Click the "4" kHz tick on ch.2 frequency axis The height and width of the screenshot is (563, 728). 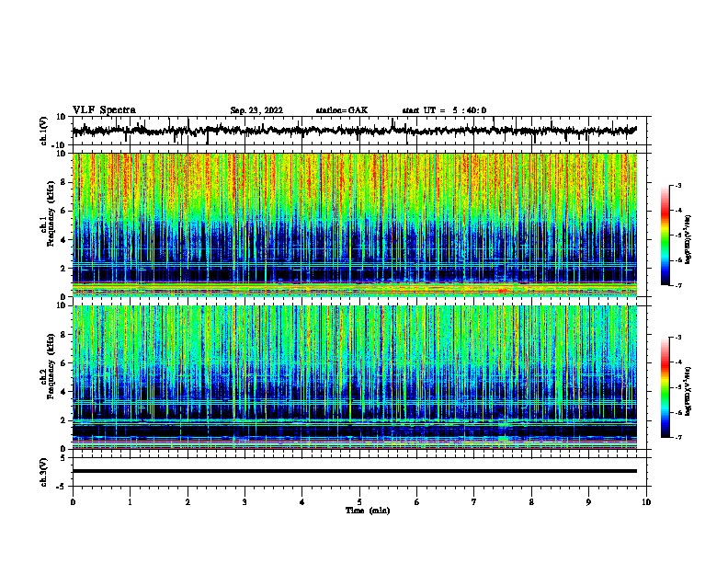(63, 392)
